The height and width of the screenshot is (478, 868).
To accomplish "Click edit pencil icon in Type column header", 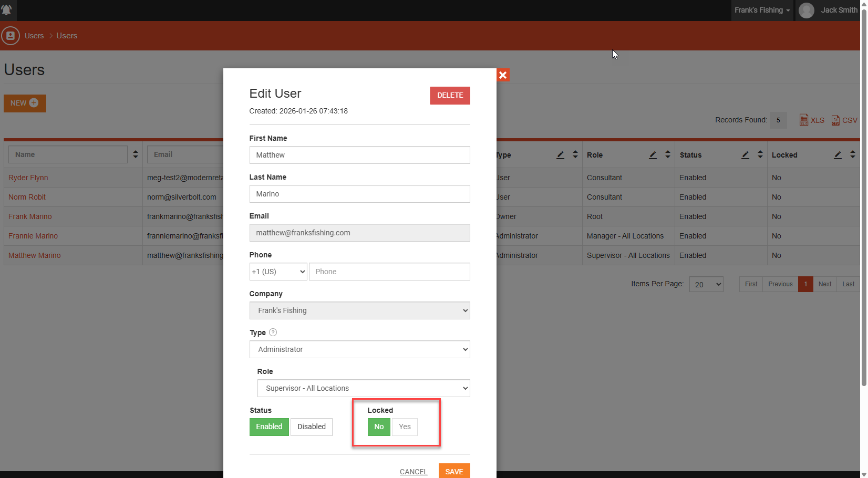I will pos(561,155).
